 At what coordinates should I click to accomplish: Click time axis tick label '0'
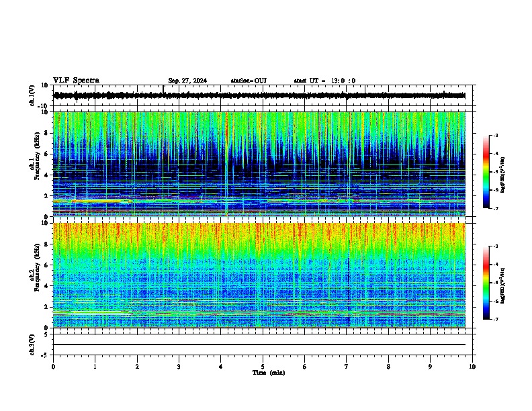pyautogui.click(x=53, y=367)
